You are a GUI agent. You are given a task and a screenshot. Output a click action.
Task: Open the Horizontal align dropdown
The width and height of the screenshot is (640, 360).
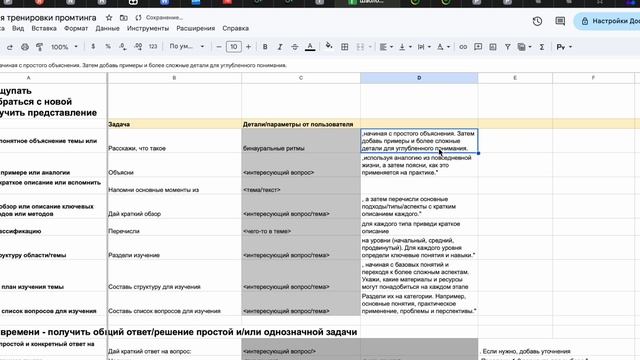click(386, 47)
